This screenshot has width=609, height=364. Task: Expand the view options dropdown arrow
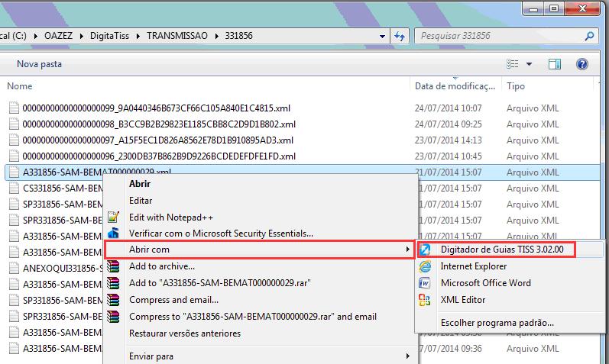pyautogui.click(x=529, y=64)
